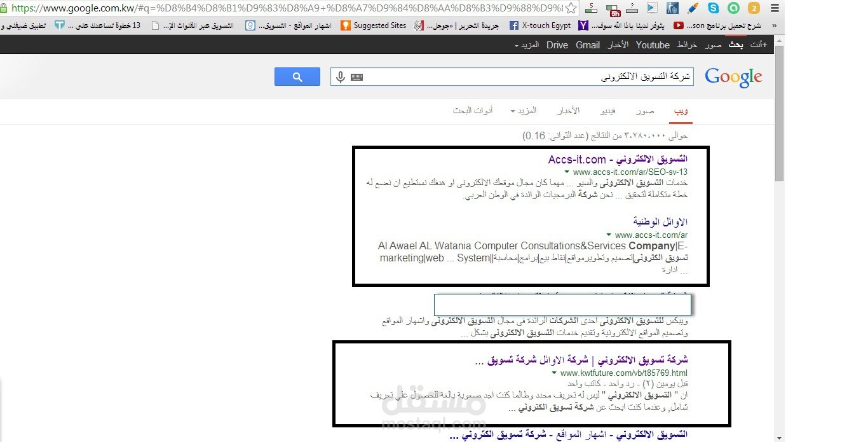This screenshot has width=868, height=442.
Task: Open result التسويق الالكتروني - Accs-it.com
Action: tap(618, 159)
